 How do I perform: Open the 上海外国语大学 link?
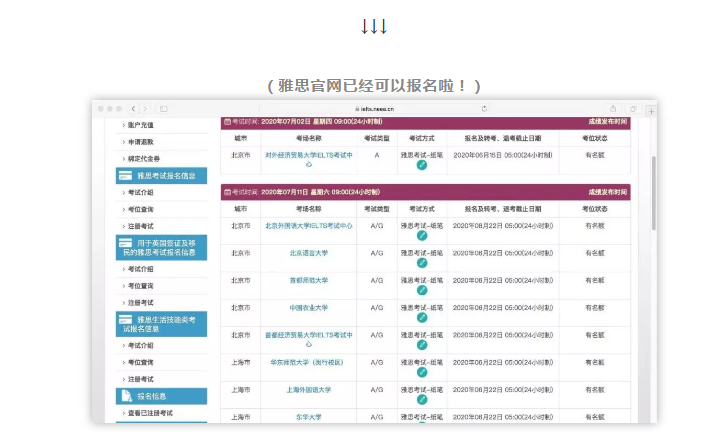pyautogui.click(x=309, y=390)
